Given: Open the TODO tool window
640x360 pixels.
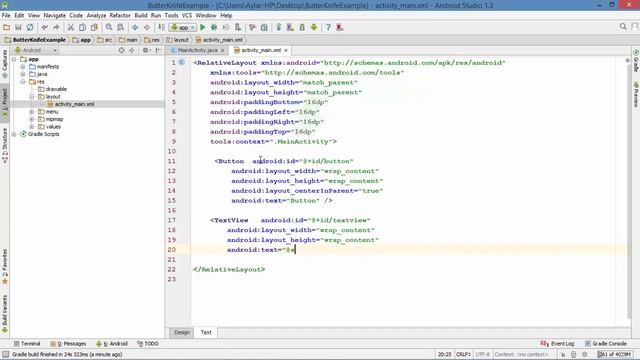Looking at the screenshot, I should (x=148, y=344).
